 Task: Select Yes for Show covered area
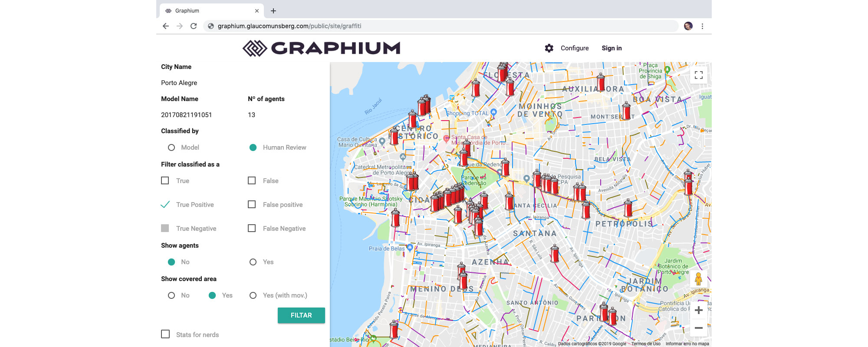tap(212, 295)
